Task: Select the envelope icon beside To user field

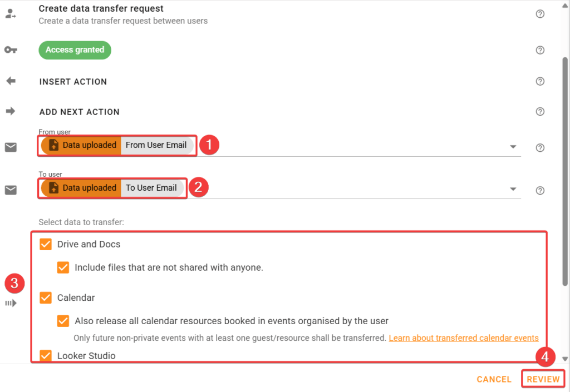Action: (10, 190)
